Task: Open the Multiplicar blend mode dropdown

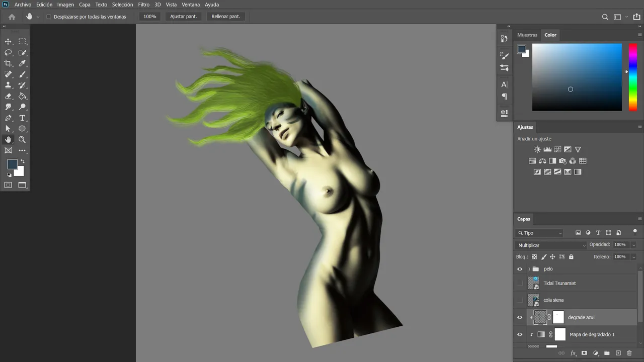Action: [x=551, y=245]
